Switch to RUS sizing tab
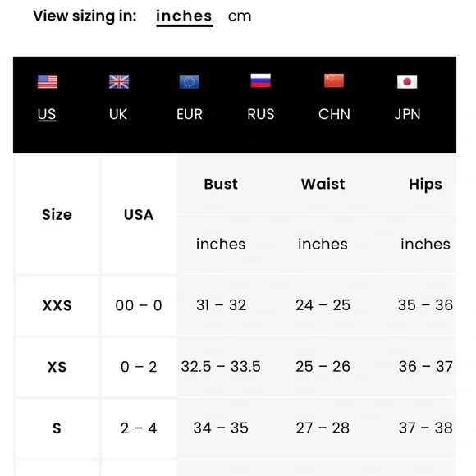476x476 pixels. point(260,114)
